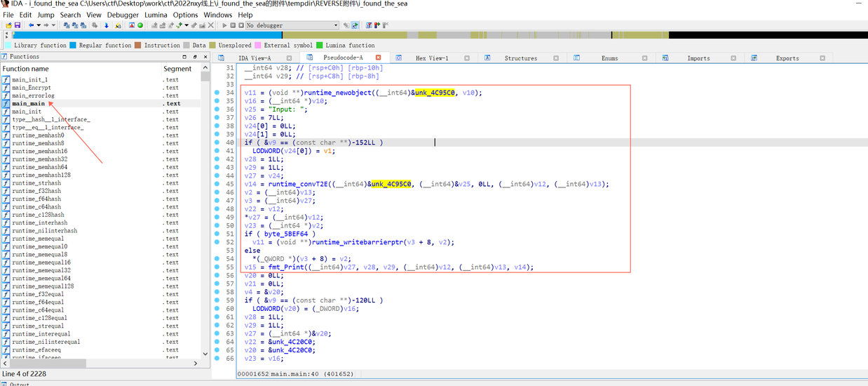Toggle breakpoint dot at line 50
The height and width of the screenshot is (386, 868).
[217, 225]
